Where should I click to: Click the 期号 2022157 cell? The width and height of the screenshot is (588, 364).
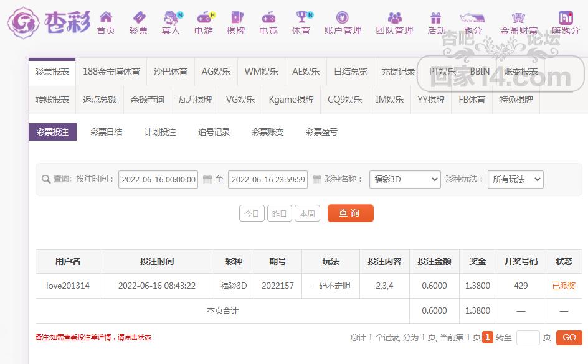point(278,286)
